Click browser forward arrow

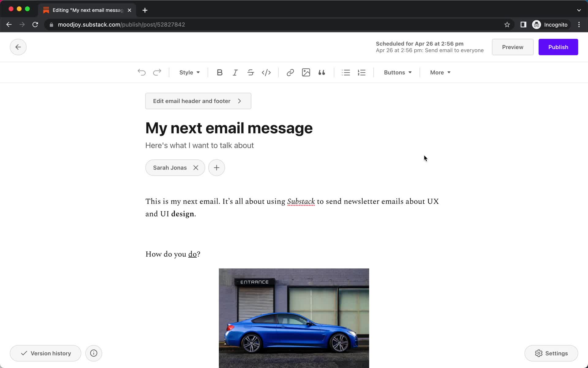click(22, 25)
